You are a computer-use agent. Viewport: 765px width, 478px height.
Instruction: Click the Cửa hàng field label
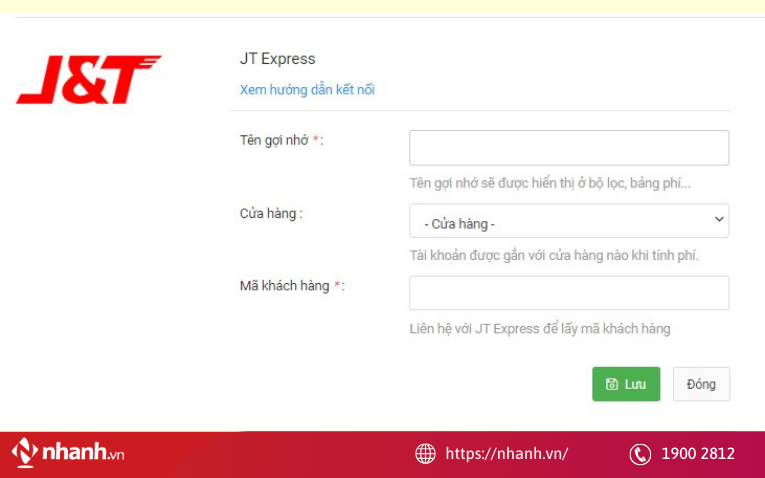click(271, 214)
